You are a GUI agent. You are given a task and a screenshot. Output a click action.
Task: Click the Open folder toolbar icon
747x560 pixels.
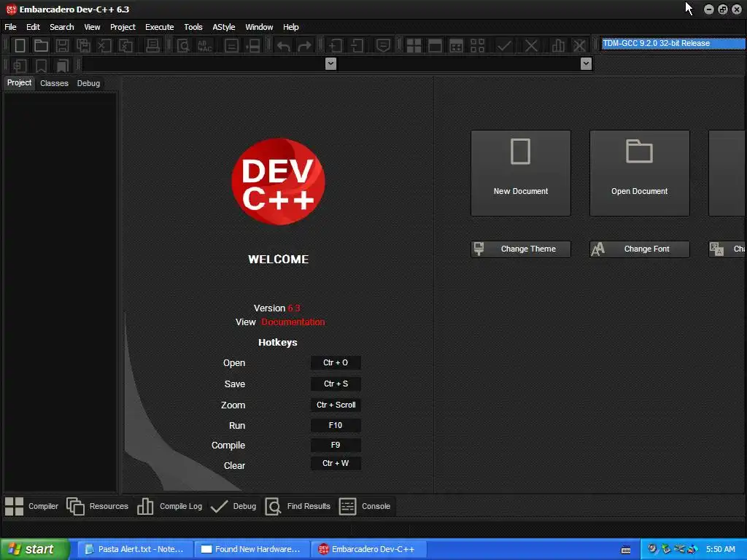(41, 46)
